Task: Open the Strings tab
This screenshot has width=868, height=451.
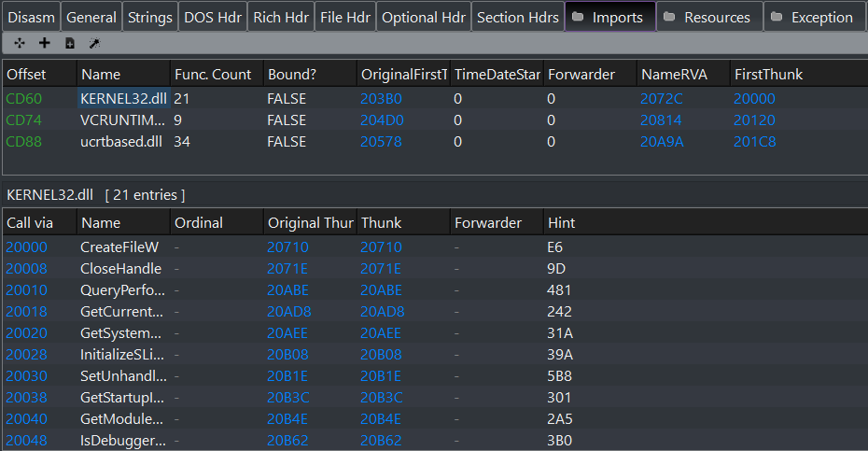Action: (x=150, y=17)
